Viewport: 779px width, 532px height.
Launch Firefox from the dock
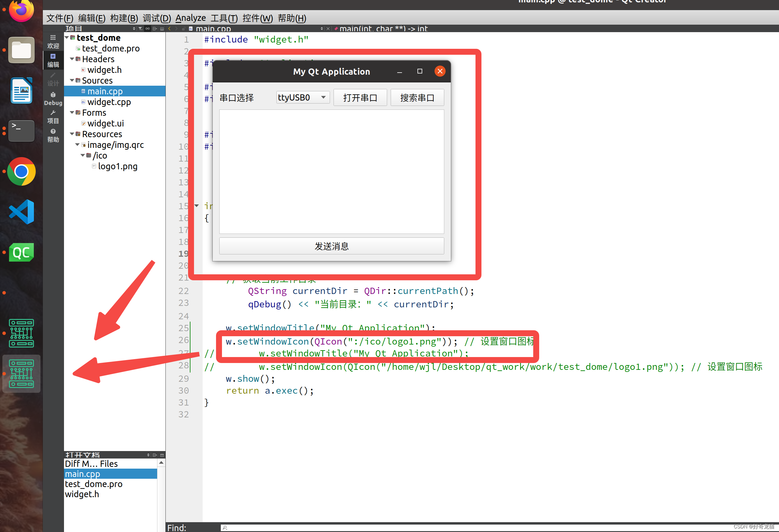click(x=21, y=10)
